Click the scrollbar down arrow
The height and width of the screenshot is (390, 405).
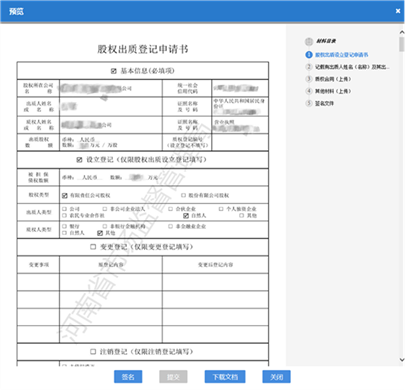click(402, 360)
